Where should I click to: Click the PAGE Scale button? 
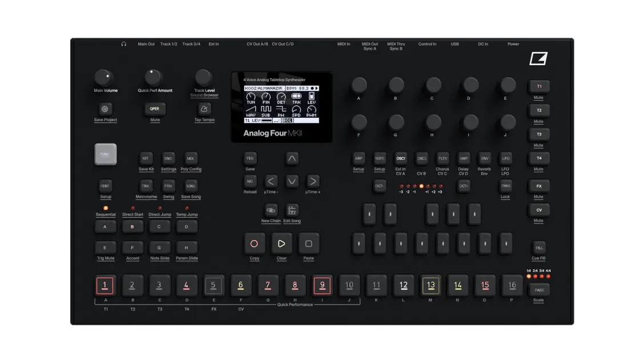tap(539, 290)
